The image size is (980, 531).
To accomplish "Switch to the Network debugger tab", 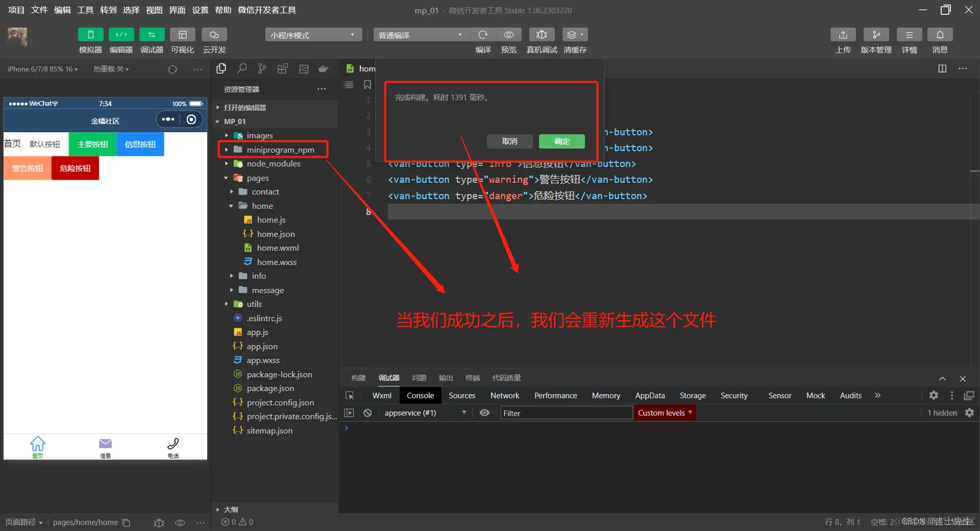I will (x=504, y=395).
